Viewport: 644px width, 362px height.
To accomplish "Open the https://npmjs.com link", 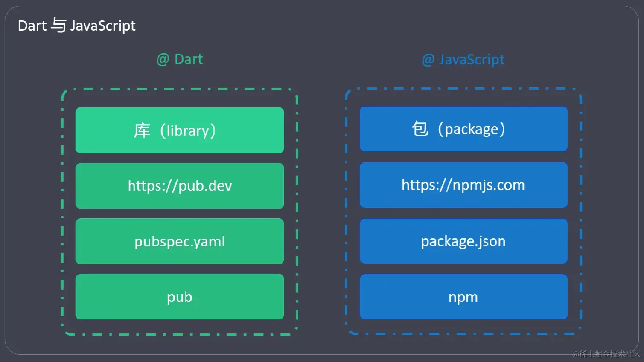I will pos(463,185).
